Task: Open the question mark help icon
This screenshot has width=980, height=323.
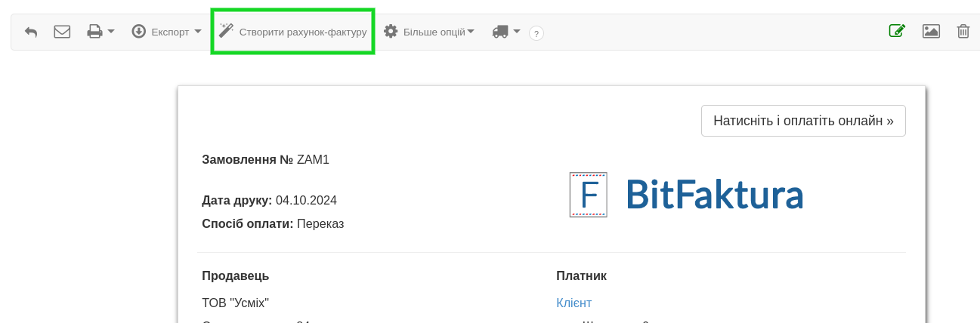Action: pos(536,33)
